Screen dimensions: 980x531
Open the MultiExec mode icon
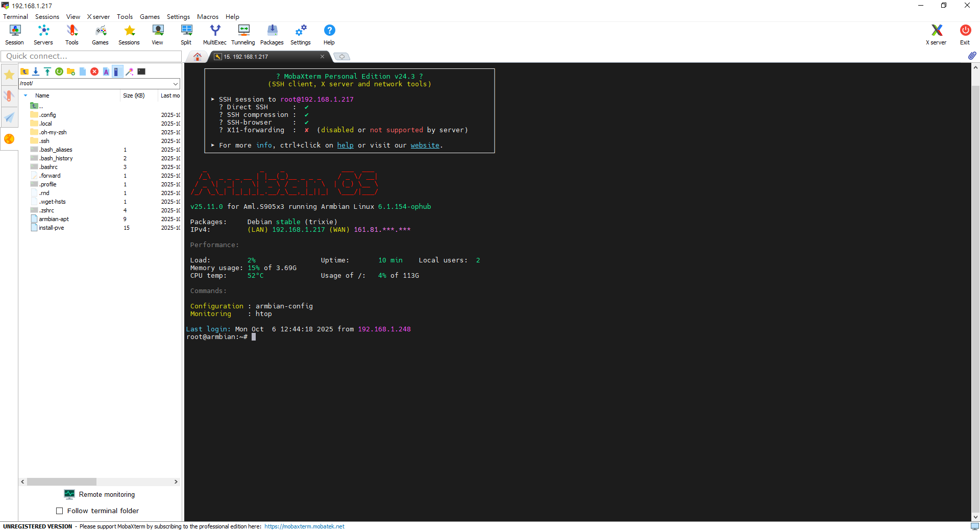coord(215,35)
